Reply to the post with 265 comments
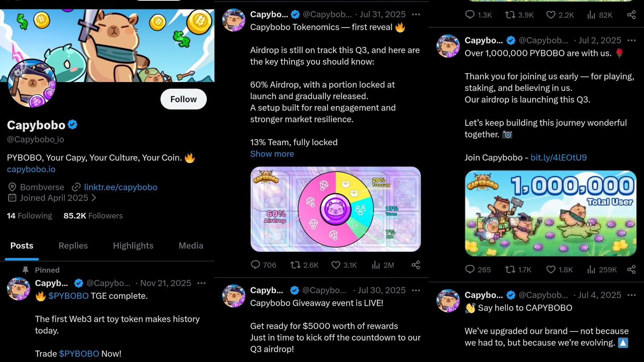644x362 pixels. point(470,269)
